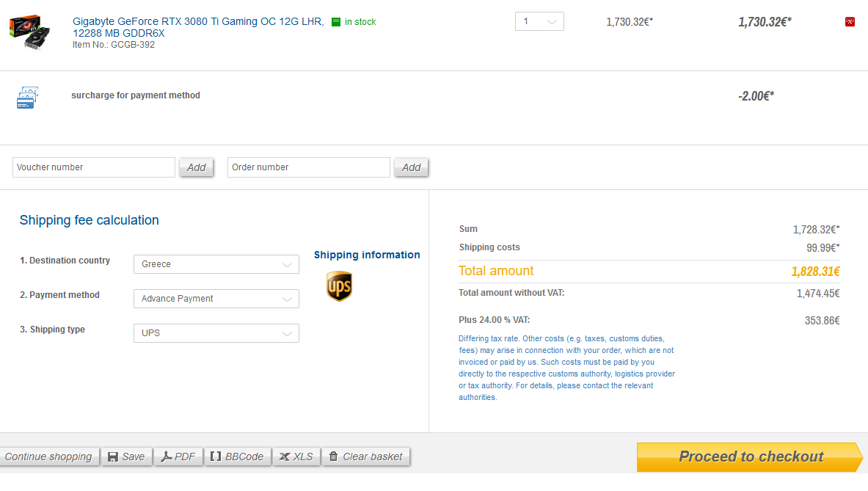Expand the Destination country dropdown
Screen dimensions: 868x491
pyautogui.click(x=216, y=264)
